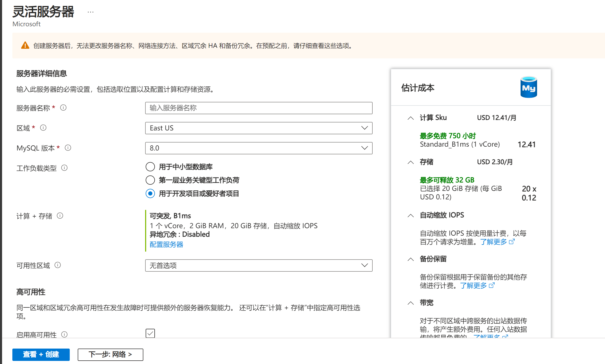Click the 服务器详细信息 heading
605x364 pixels.
pyautogui.click(x=41, y=74)
